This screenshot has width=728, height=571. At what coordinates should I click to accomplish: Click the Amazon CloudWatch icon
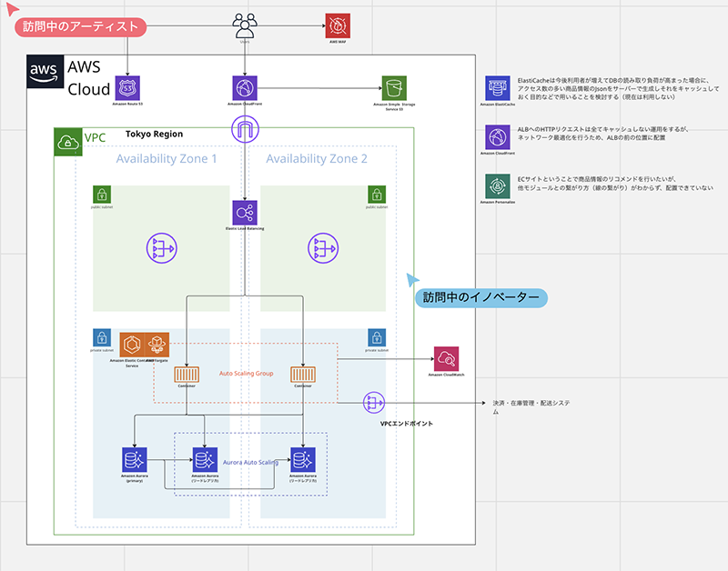[x=446, y=358]
